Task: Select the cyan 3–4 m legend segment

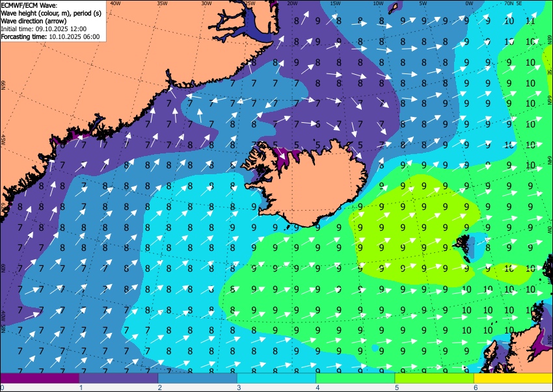Action: pos(276,378)
